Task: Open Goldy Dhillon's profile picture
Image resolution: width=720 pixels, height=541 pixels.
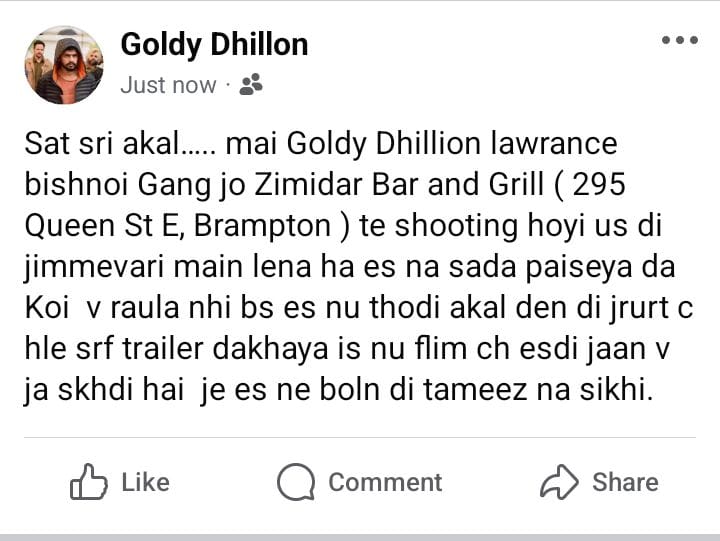Action: [64, 65]
